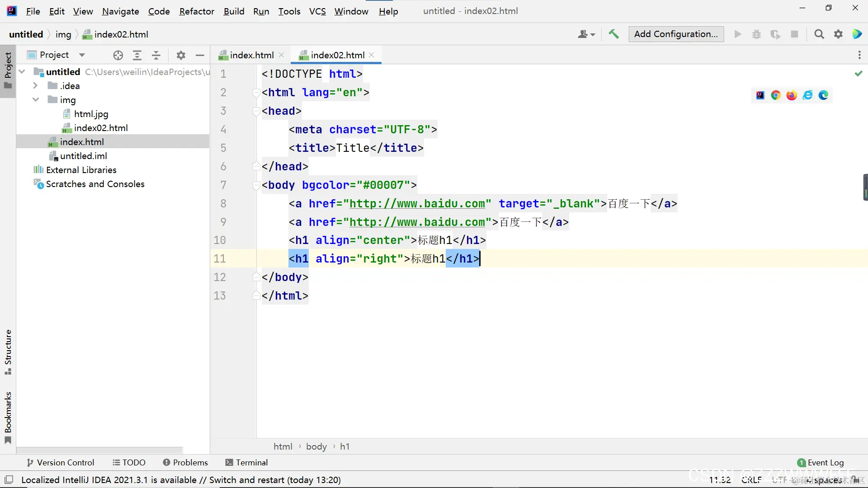Expand all icon in Project panel
The width and height of the screenshot is (868, 488).
point(137,55)
